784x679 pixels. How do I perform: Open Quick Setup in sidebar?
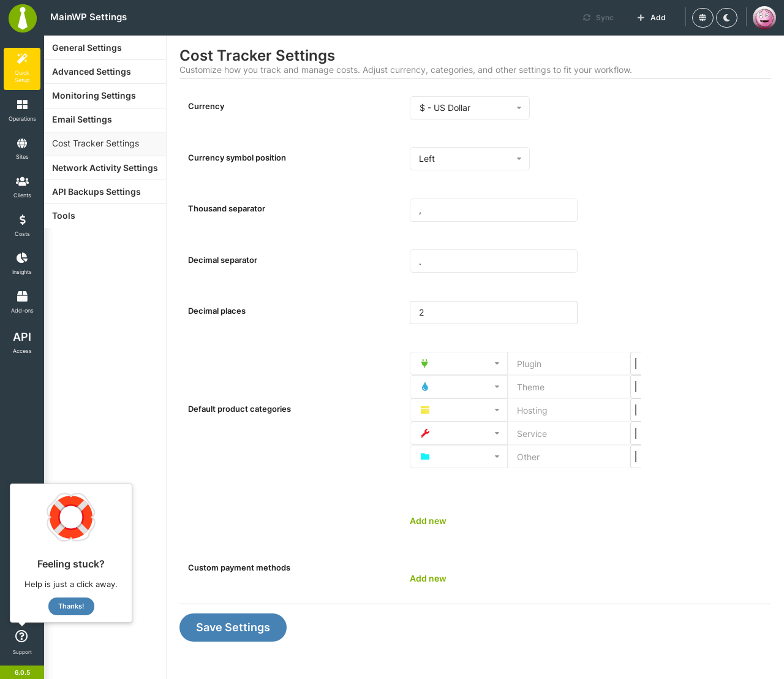pos(22,69)
